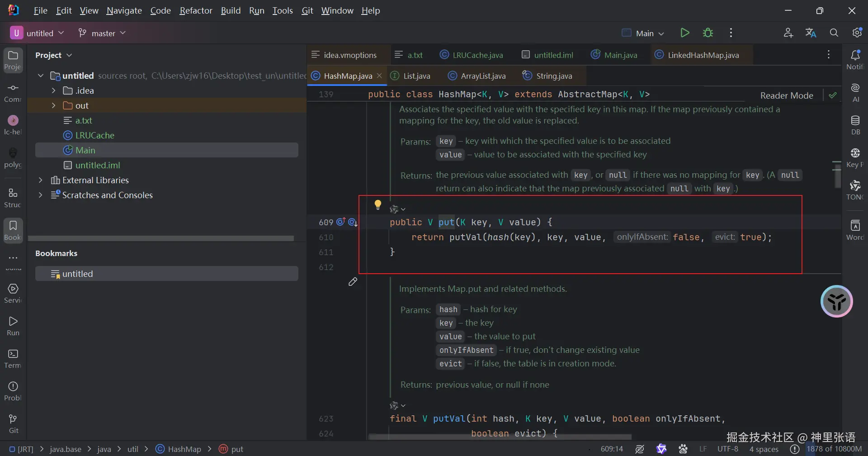
Task: Click the HashMap breadcrumb in the navigation bar
Action: [x=184, y=449]
